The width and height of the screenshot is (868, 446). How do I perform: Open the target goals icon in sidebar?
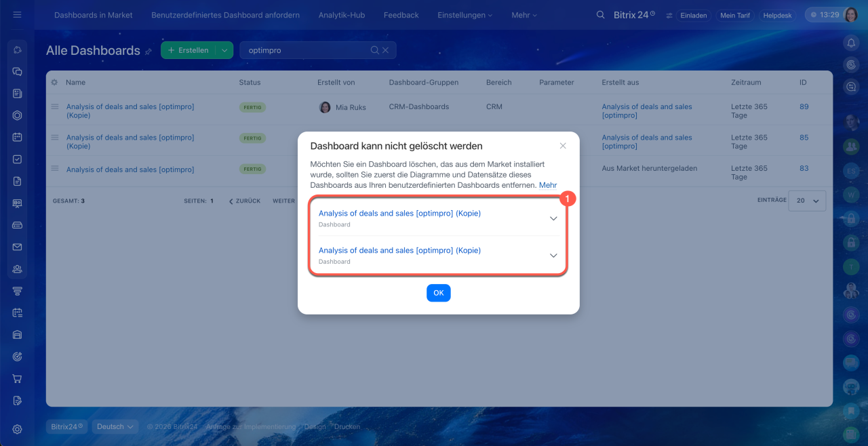[18, 357]
